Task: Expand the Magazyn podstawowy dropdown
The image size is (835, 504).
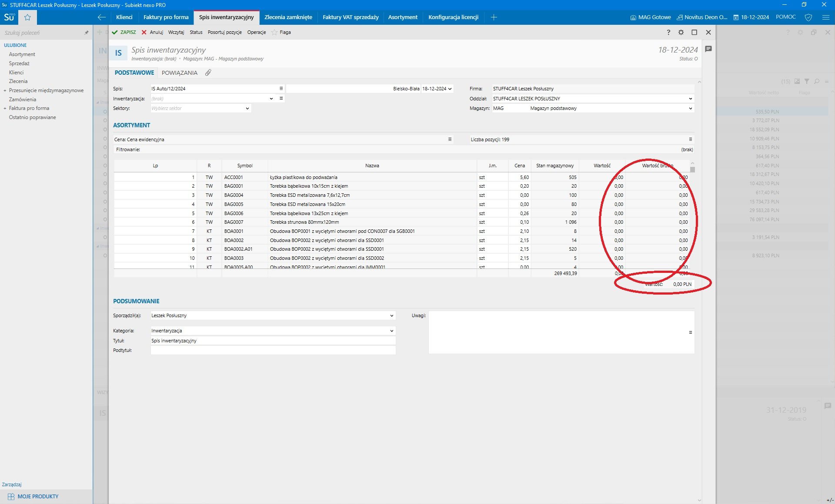Action: click(690, 108)
